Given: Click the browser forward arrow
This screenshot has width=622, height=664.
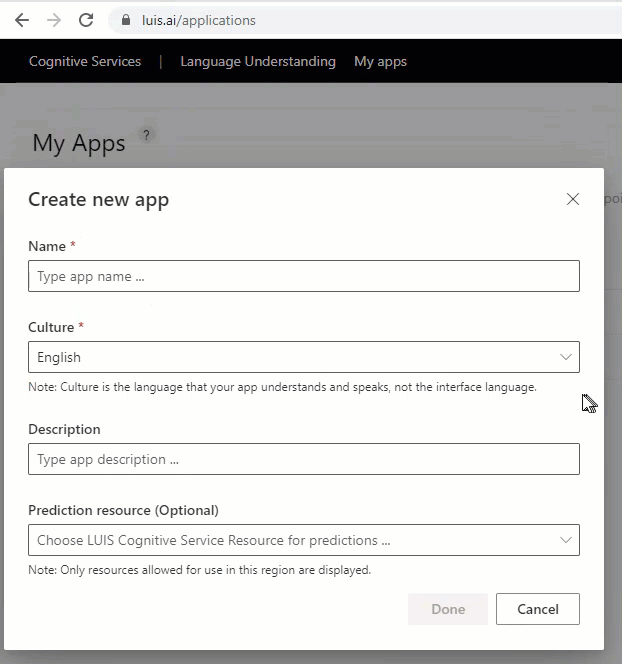Looking at the screenshot, I should tap(54, 20).
